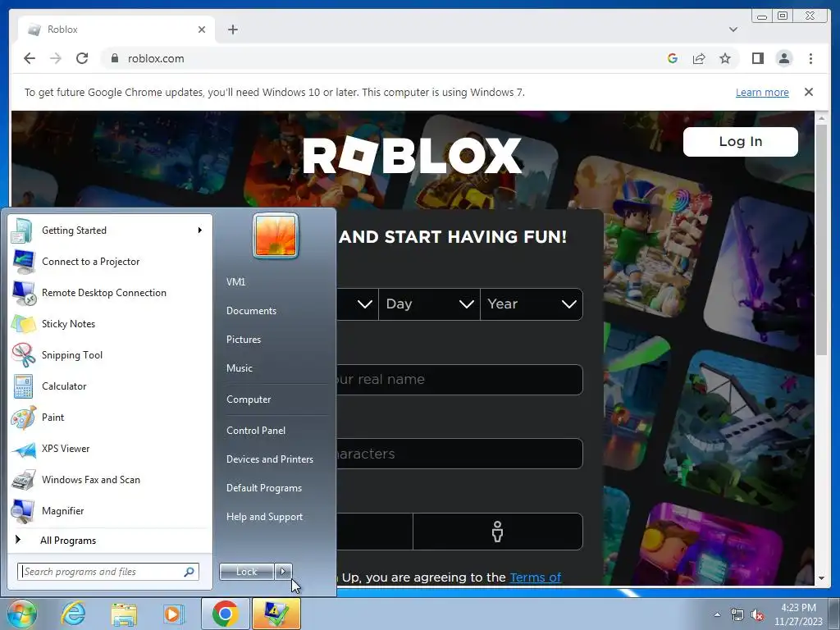Screen dimensions: 840x630
Task: Open Getting Started in Start menu
Action: tap(110, 231)
